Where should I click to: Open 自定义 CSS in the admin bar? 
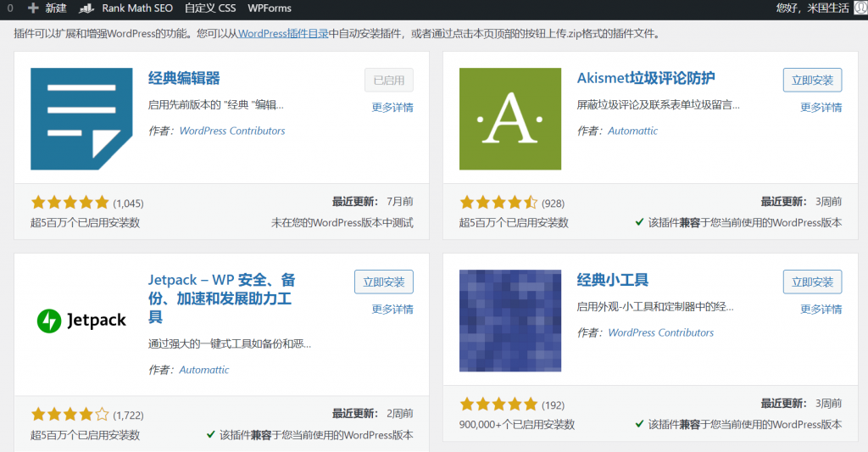pyautogui.click(x=210, y=8)
